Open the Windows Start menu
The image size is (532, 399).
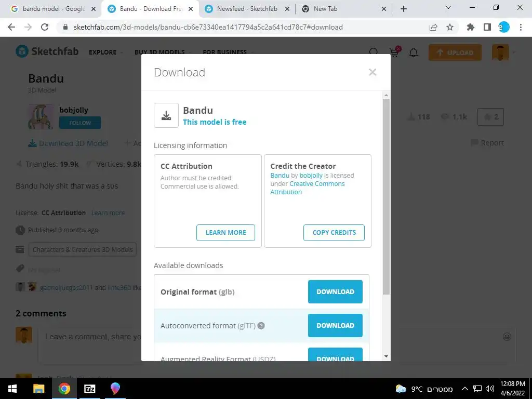tap(12, 389)
